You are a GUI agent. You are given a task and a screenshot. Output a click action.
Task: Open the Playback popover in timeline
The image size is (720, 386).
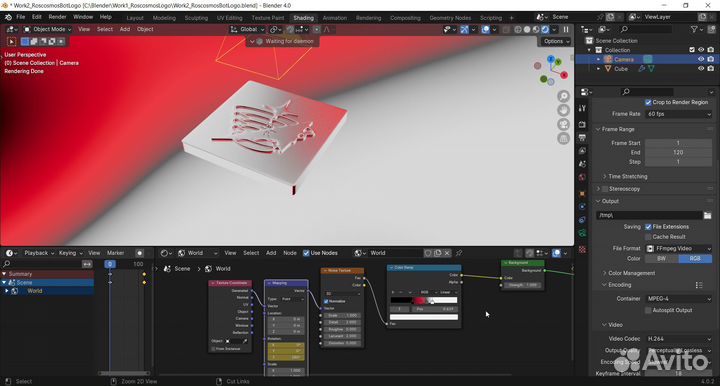[x=39, y=253]
